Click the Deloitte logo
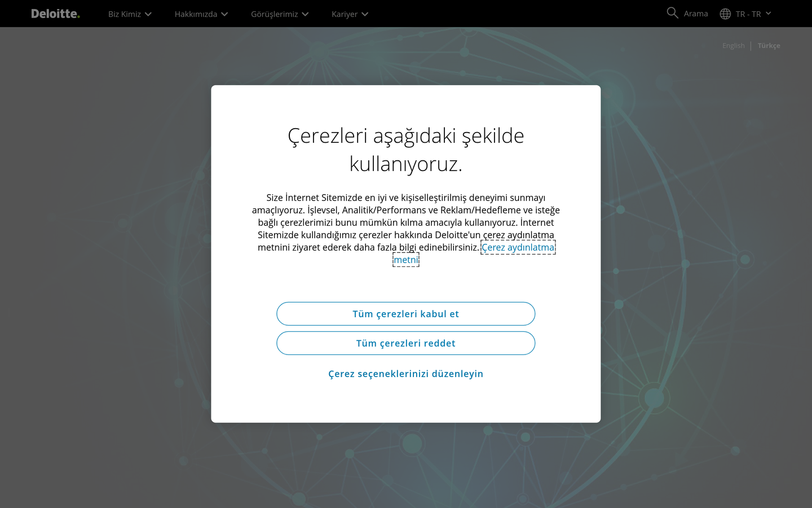The height and width of the screenshot is (508, 812). coord(55,14)
